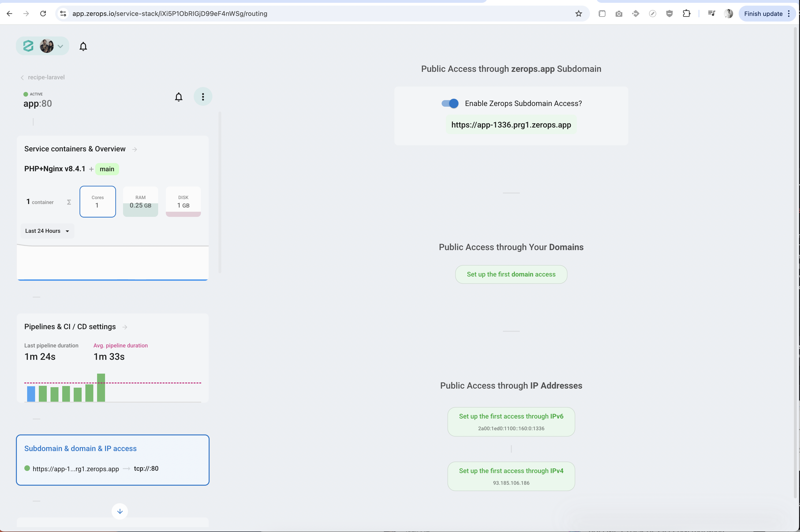The width and height of the screenshot is (800, 532).
Task: Click the plus icon next to PHP+Nginx
Action: coord(91,169)
